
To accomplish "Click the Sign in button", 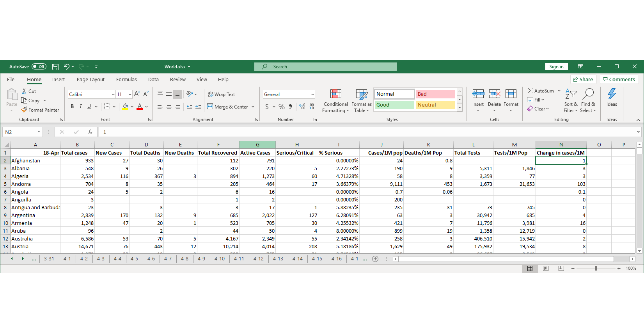I will coord(556,67).
